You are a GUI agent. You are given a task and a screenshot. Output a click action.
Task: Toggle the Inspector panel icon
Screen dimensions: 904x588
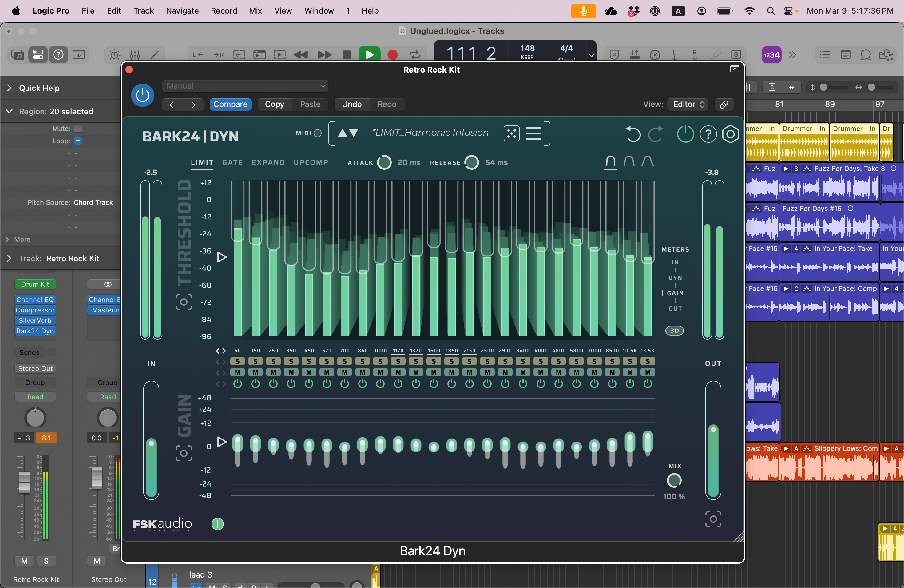pos(38,55)
